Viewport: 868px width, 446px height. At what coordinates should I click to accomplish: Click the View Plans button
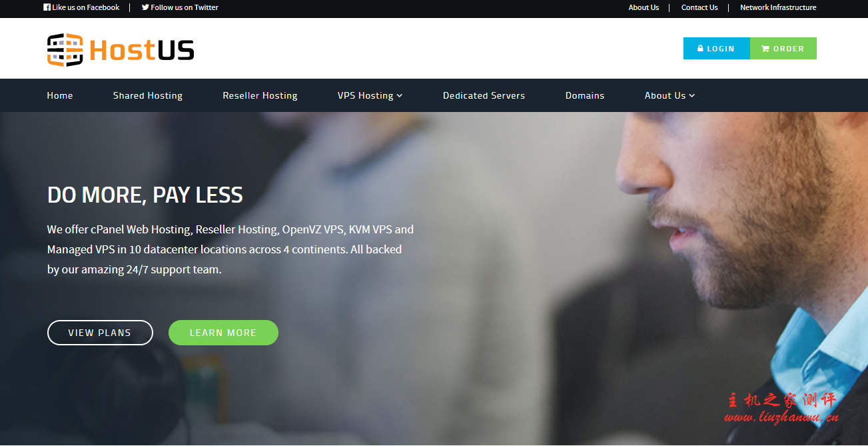pyautogui.click(x=100, y=333)
